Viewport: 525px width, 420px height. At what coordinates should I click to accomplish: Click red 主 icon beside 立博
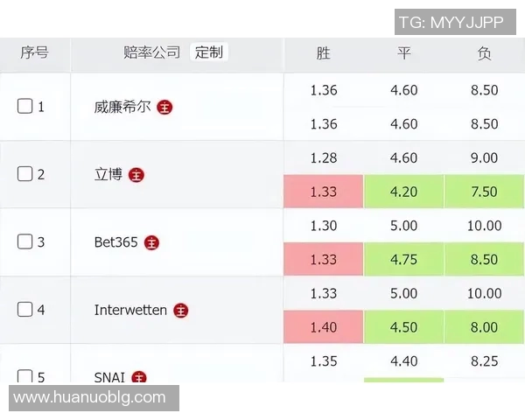(x=136, y=174)
